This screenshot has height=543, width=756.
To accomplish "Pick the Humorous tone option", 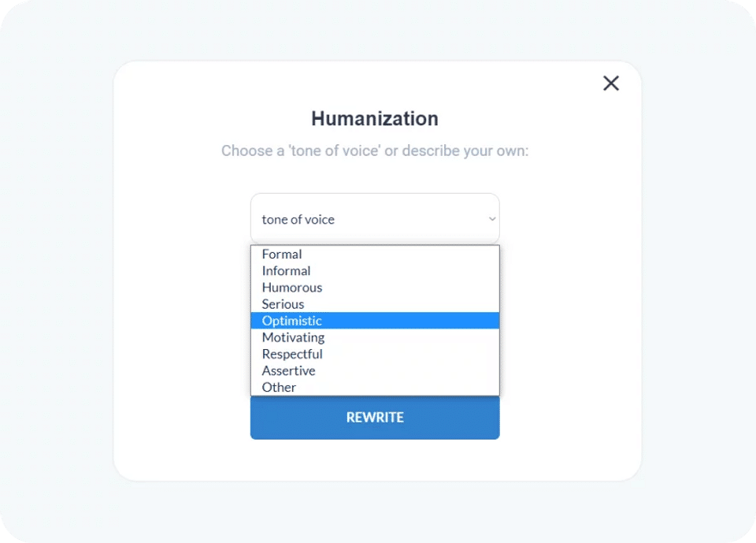I will [291, 287].
